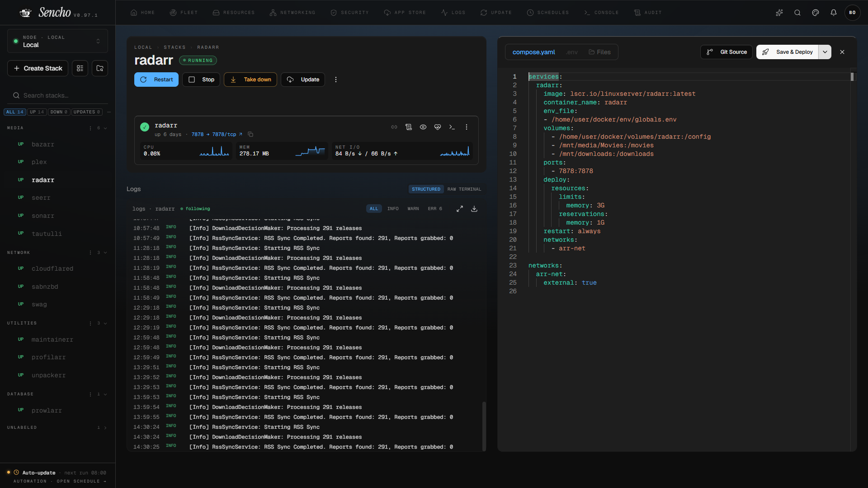Image resolution: width=868 pixels, height=488 pixels.
Task: Filter stacks by UPDATES 0
Action: [x=87, y=112]
